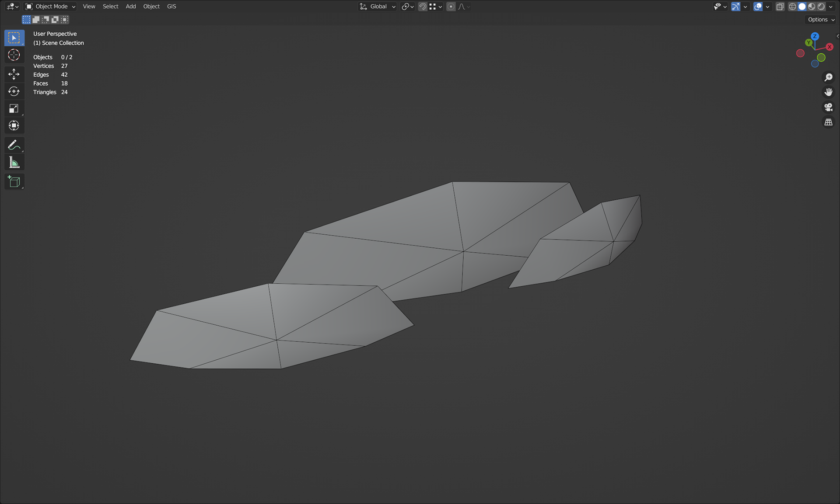Toggle the camera view icon
Screen dimensions: 840x504
point(828,107)
